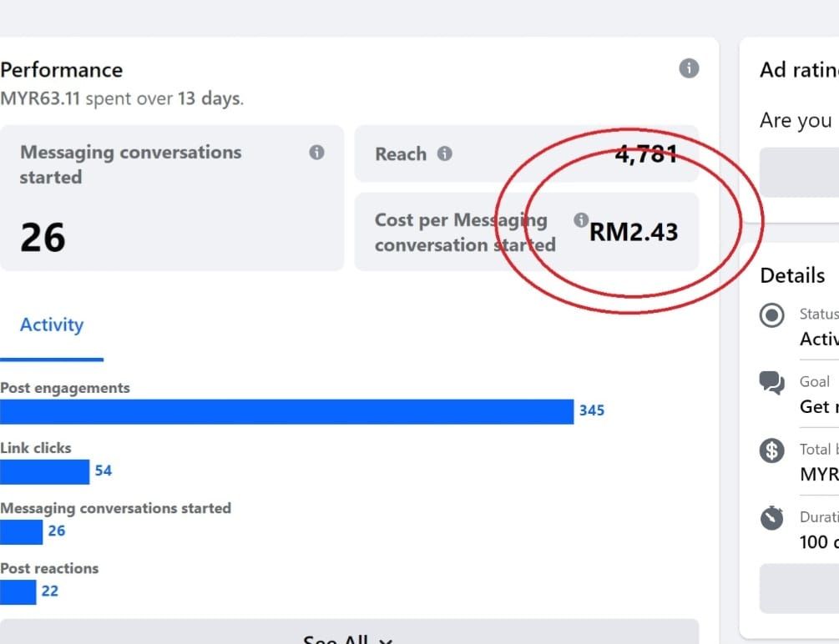
Task: Click the Messaging conversations started activity bar
Action: coord(22,532)
